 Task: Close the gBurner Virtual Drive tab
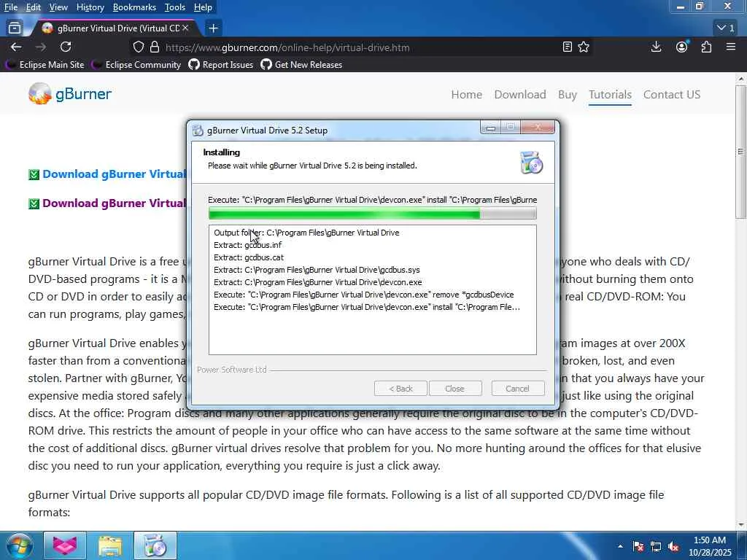[x=185, y=28]
